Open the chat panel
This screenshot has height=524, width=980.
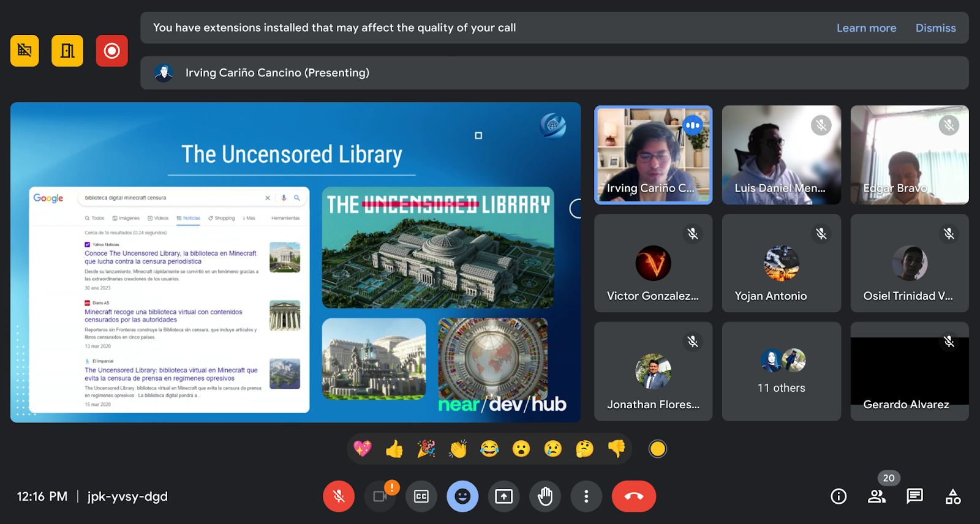coord(915,496)
